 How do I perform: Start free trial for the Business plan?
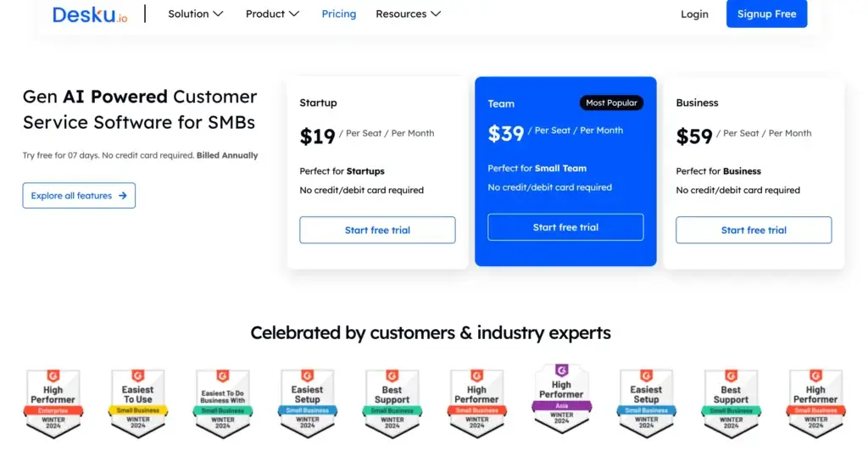[x=754, y=230]
